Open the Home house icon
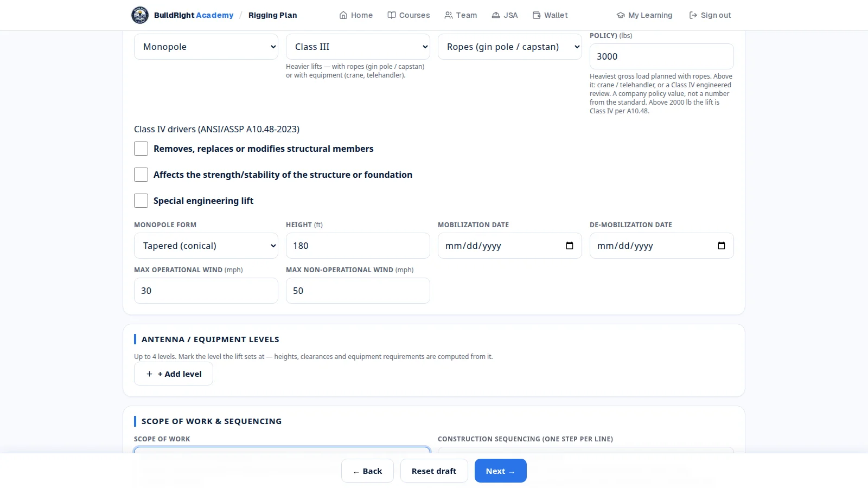868x488 pixels. [343, 15]
